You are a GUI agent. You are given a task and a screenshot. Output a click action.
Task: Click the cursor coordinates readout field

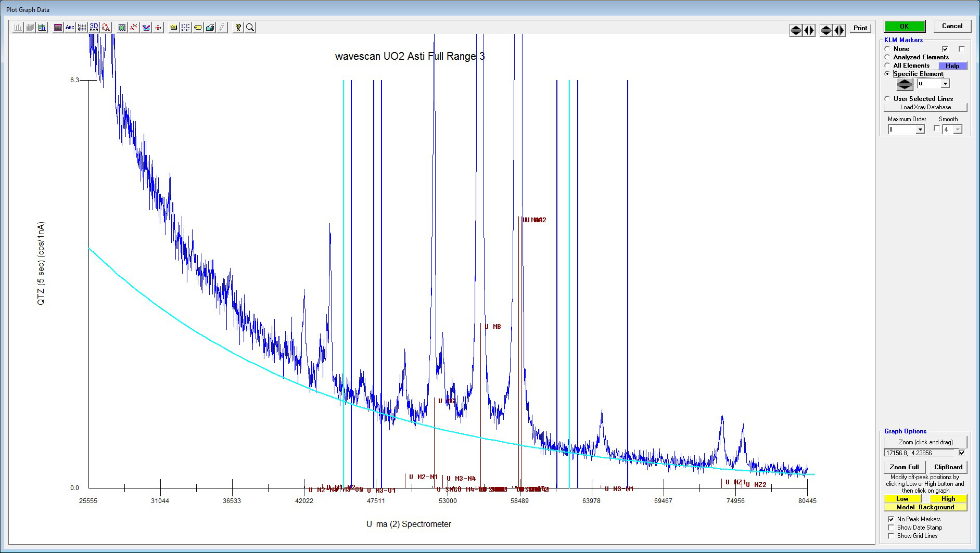(920, 453)
